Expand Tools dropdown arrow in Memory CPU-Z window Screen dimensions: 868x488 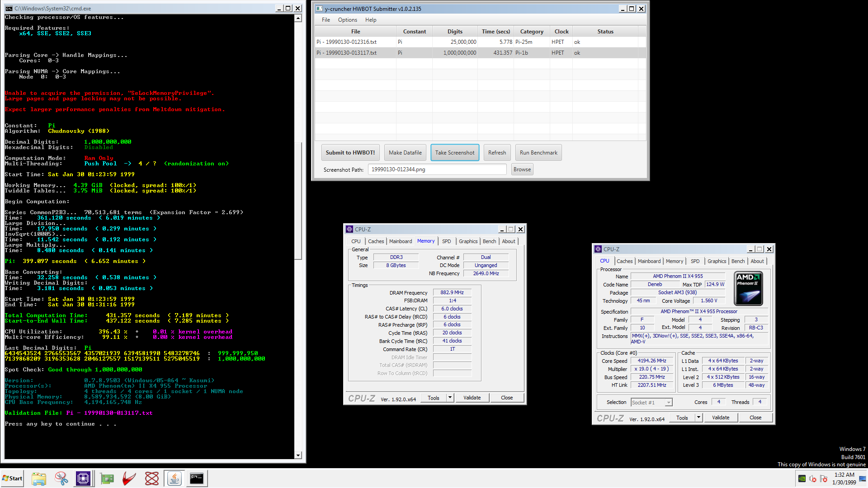pos(450,398)
